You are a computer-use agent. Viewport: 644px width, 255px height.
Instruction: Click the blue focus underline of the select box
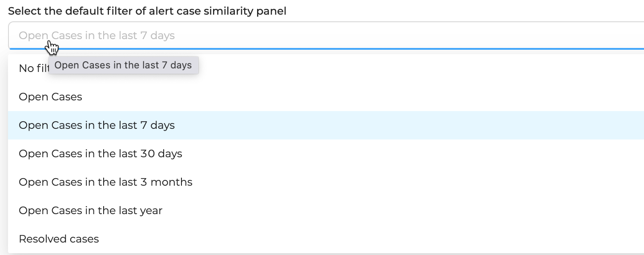point(326,48)
